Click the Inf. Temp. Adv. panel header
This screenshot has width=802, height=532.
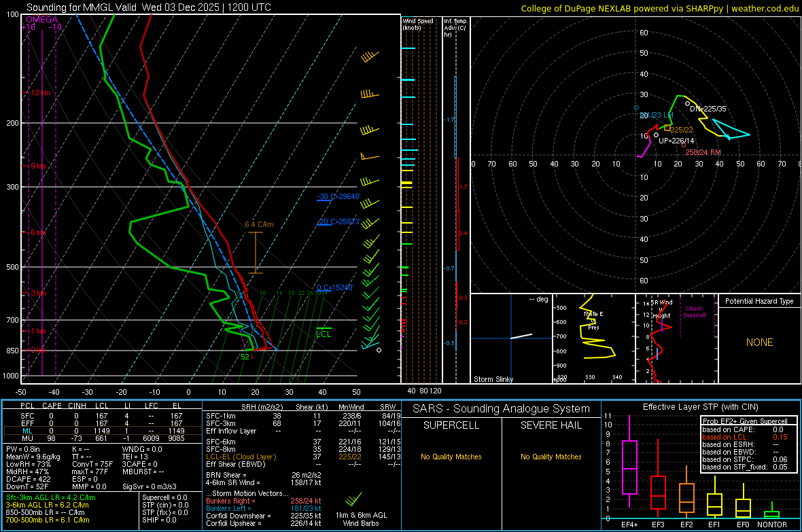tap(455, 28)
